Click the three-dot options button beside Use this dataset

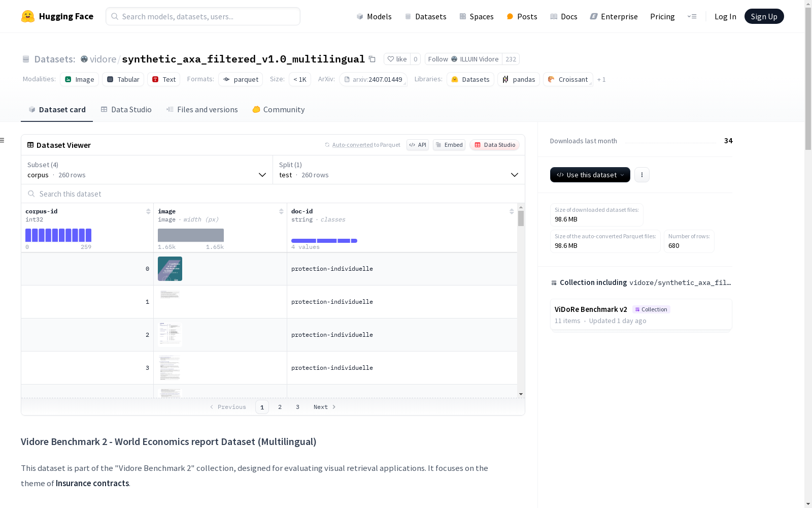[x=642, y=175]
